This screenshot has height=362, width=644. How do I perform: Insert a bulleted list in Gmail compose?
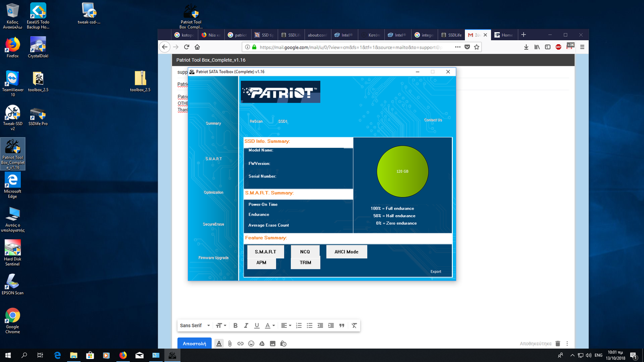[309, 326]
